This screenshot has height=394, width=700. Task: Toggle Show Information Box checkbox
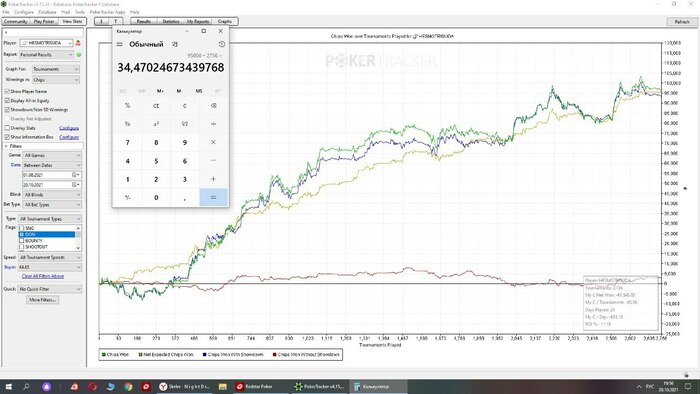tap(7, 137)
